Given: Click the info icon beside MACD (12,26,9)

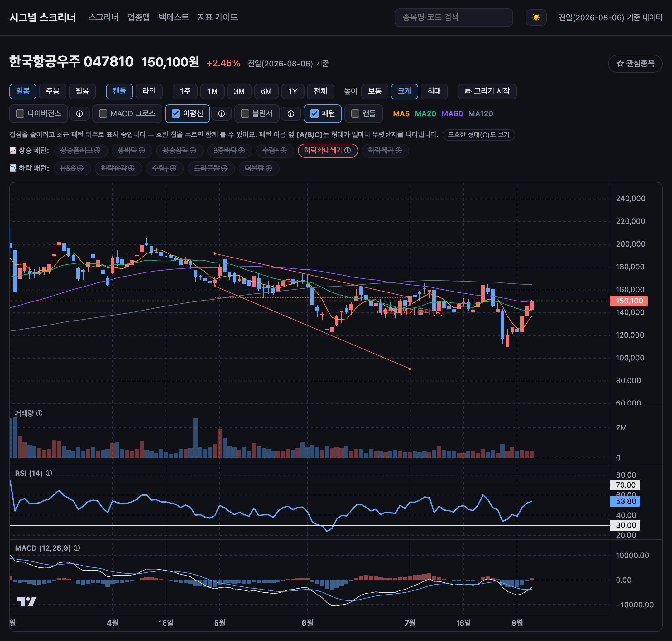Looking at the screenshot, I should [x=77, y=548].
